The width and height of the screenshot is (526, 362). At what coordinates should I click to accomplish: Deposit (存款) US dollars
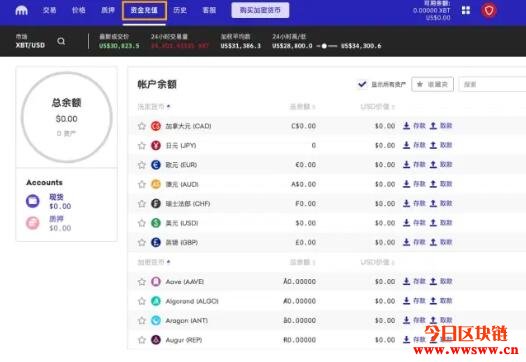tap(414, 223)
